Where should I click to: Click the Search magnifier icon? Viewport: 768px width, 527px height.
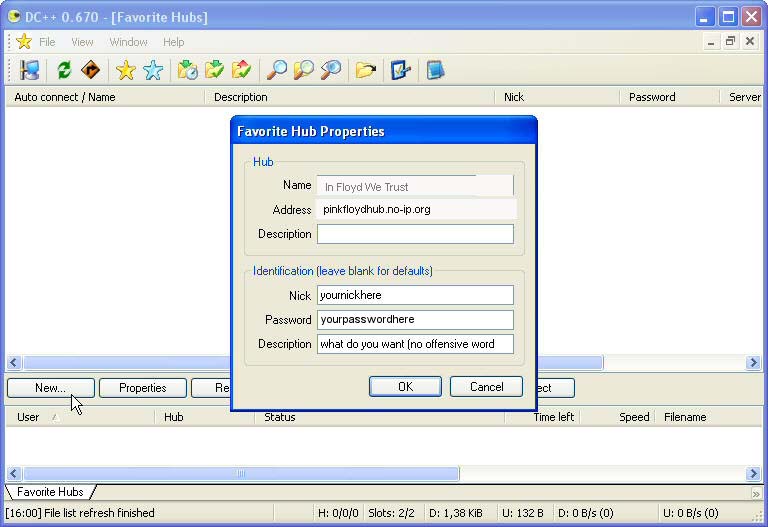click(x=275, y=70)
